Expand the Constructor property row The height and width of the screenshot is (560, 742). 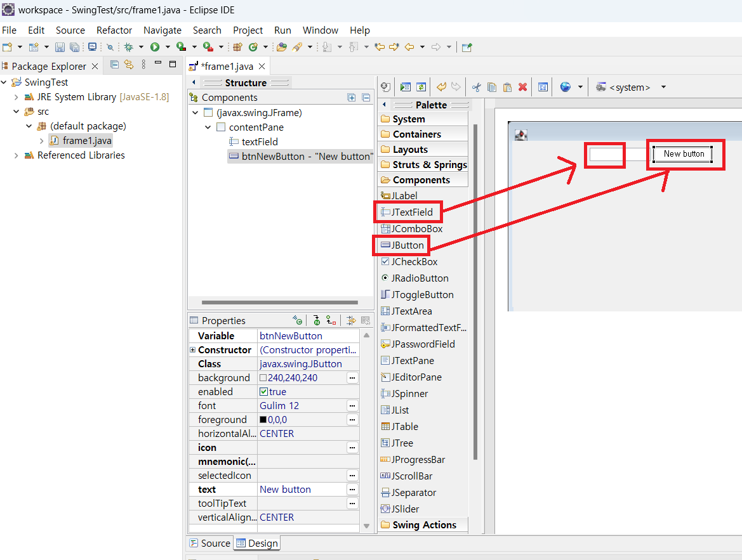(x=192, y=350)
